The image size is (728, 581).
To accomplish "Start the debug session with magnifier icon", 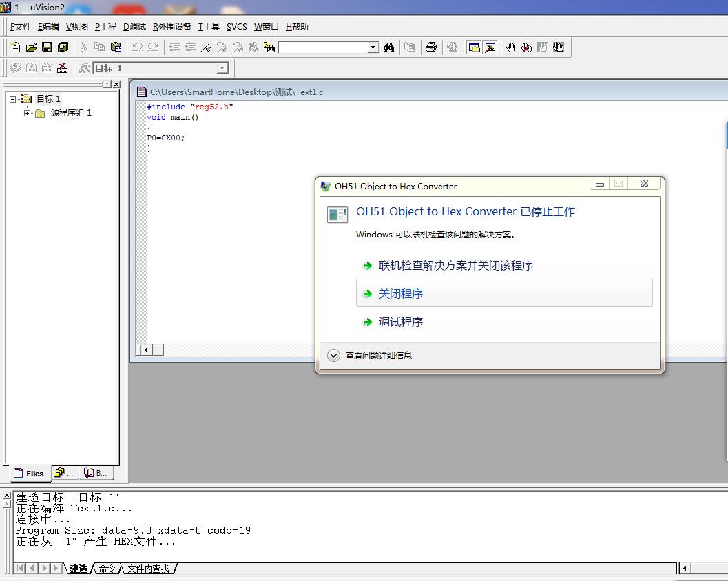I will [x=453, y=47].
